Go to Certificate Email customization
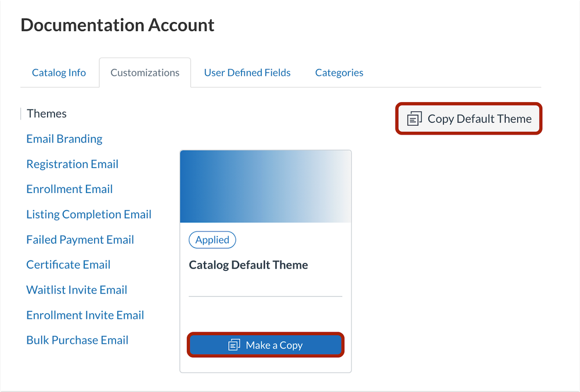Viewport: 580px width, 392px height. point(68,264)
